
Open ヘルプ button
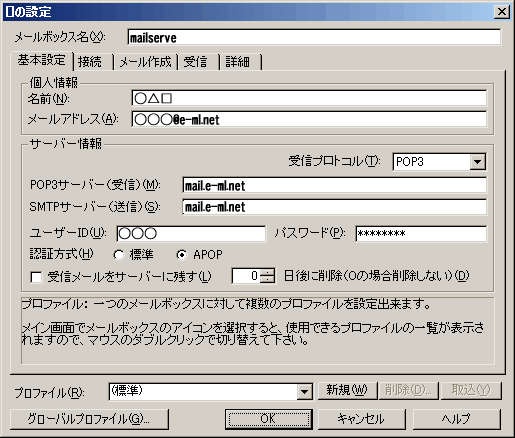457,419
